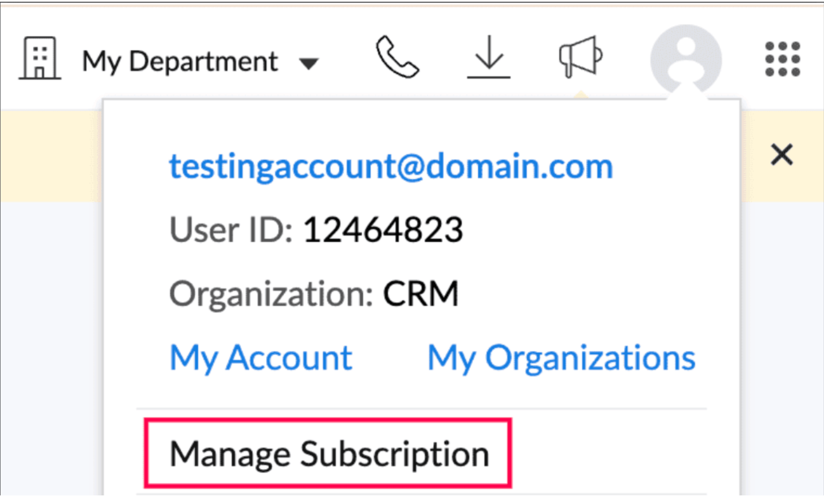
Task: Dismiss the yellow banner with X
Action: [x=782, y=155]
